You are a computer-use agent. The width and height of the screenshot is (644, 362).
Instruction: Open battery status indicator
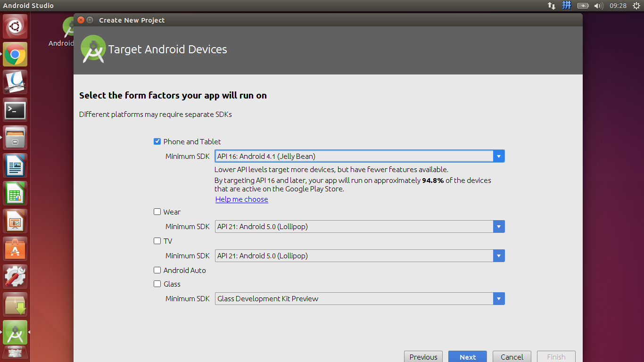coord(583,6)
